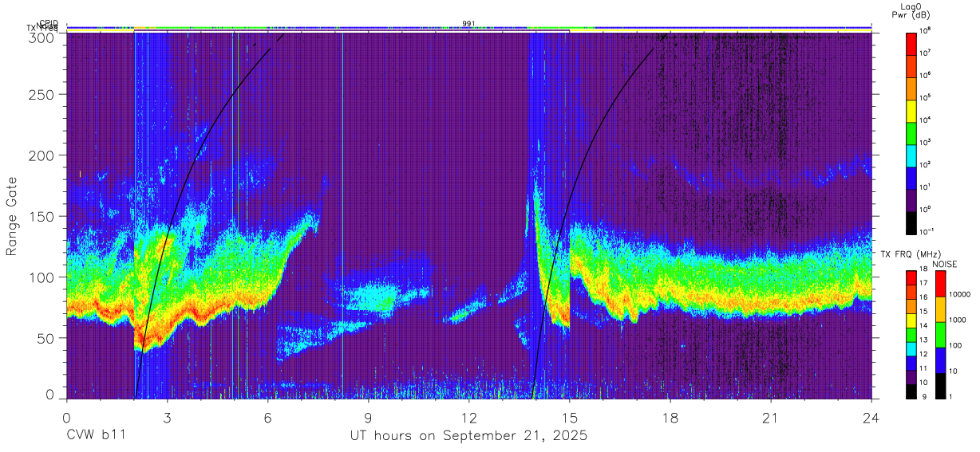Click the '18' tick on the UT hours axis
980x452 pixels.
(x=670, y=418)
